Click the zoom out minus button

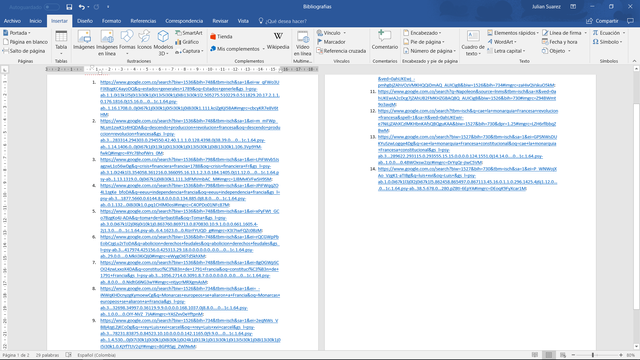(573, 355)
